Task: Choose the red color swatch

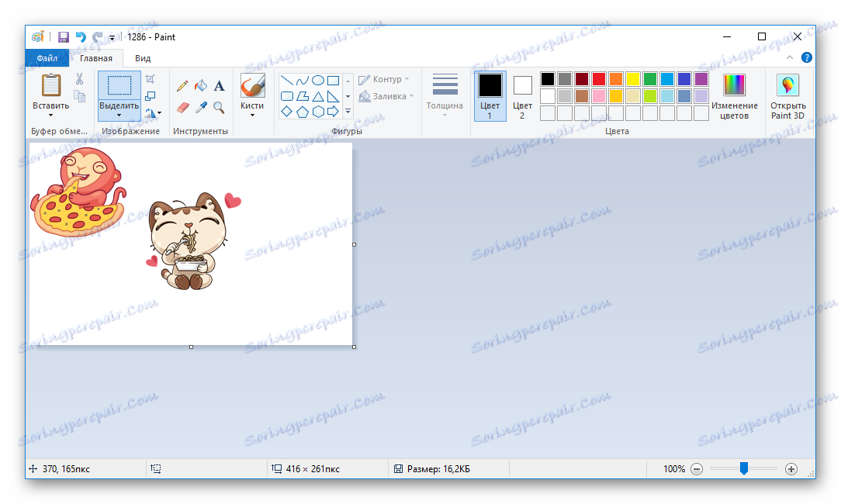Action: click(599, 79)
